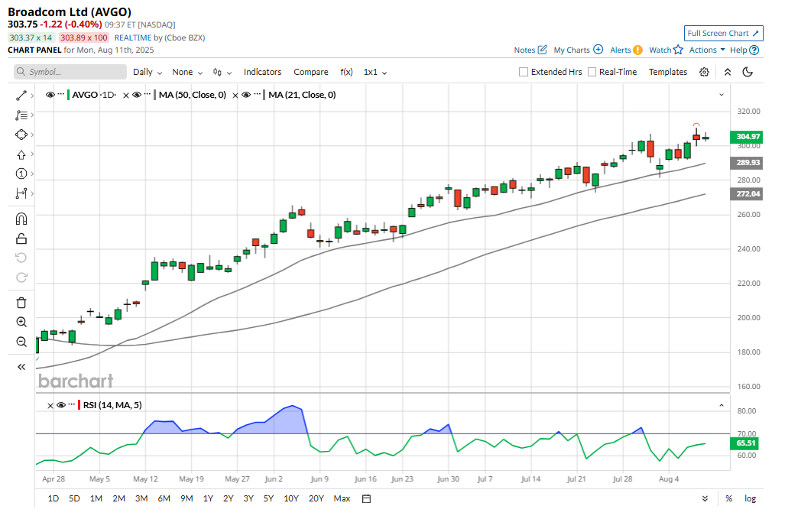Viewport: 785px width, 532px height.
Task: Select the trend line drawing tool
Action: click(21, 96)
